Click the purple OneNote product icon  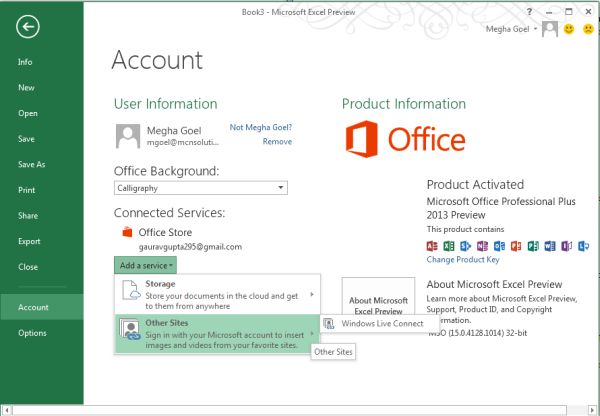483,245
